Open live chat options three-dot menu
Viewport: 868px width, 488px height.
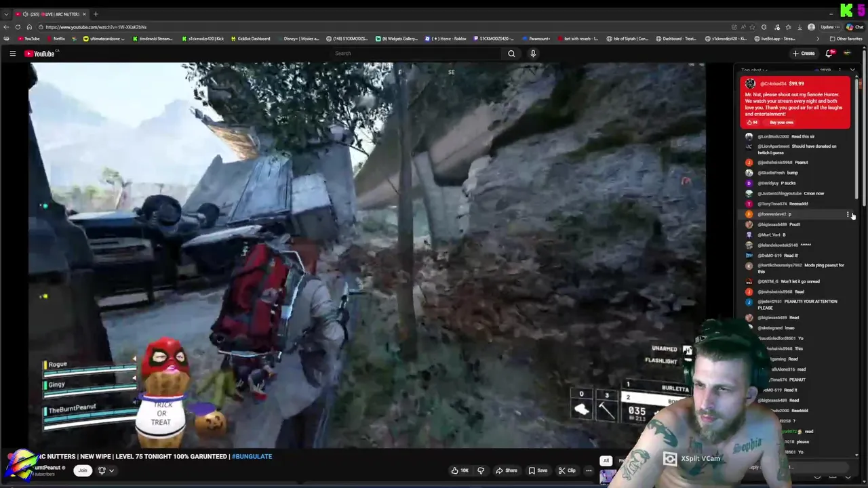840,70
